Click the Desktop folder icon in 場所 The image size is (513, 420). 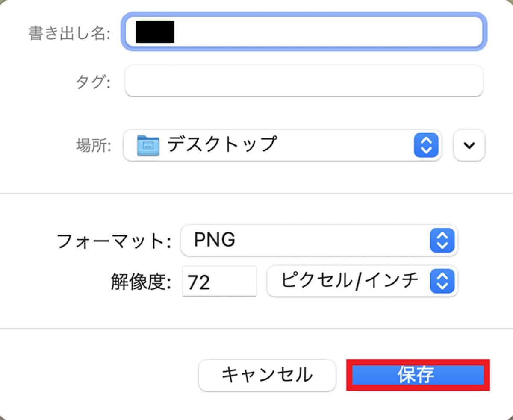pos(148,145)
